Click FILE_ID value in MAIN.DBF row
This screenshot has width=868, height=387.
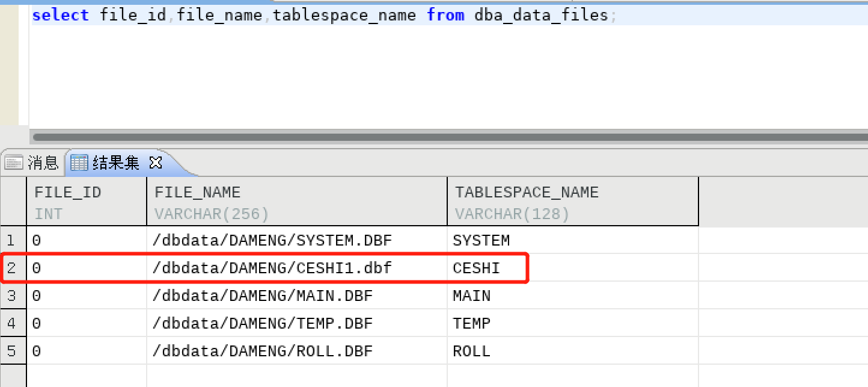point(87,296)
